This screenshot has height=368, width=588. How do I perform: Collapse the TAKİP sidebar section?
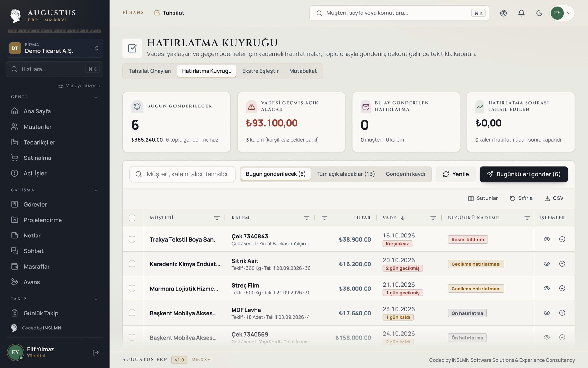[96, 299]
